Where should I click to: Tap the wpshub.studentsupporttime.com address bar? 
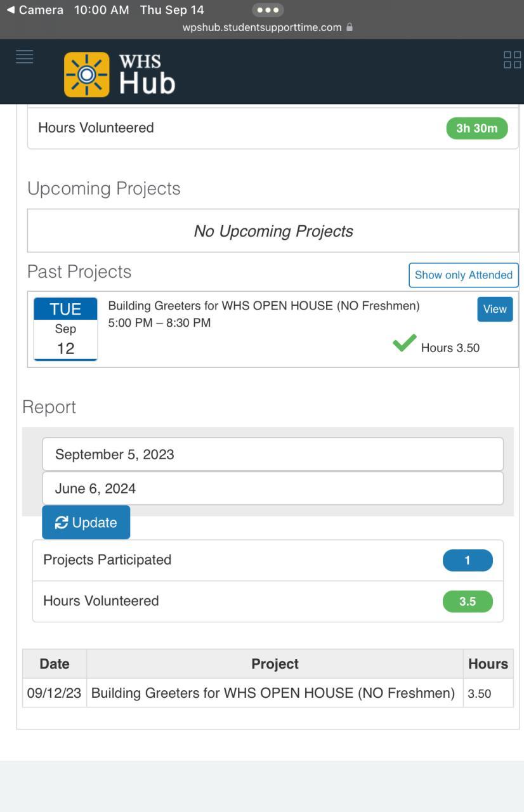point(262,27)
